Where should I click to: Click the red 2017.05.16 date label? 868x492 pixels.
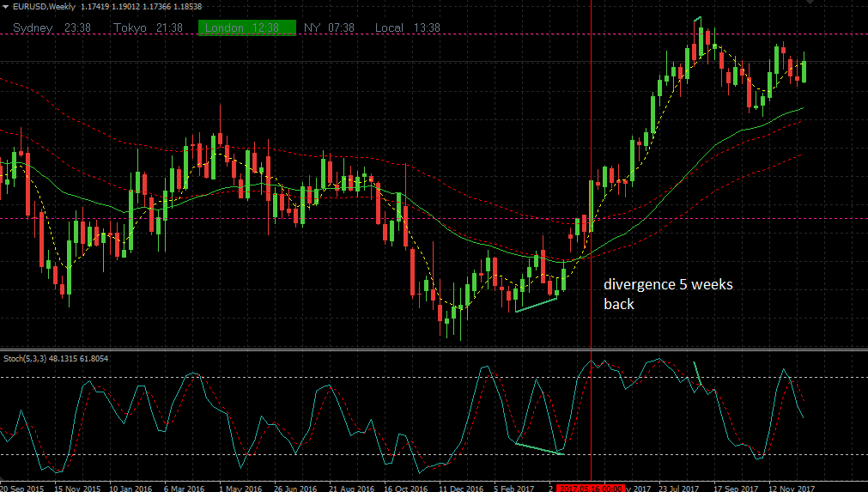[x=590, y=488]
